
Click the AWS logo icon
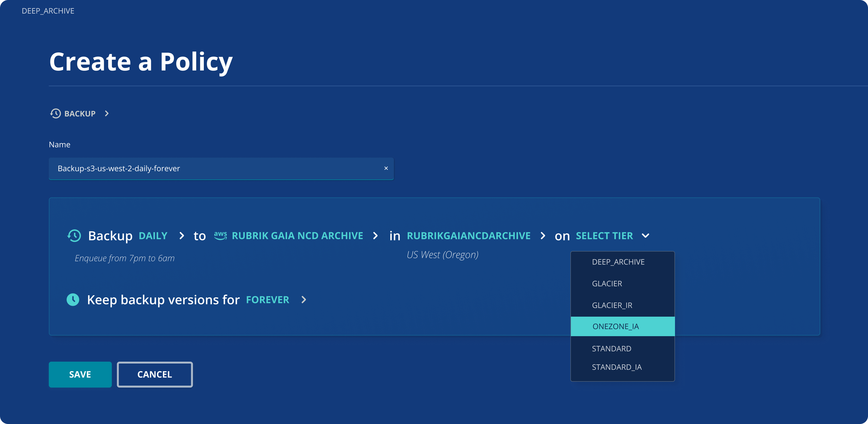[220, 236]
